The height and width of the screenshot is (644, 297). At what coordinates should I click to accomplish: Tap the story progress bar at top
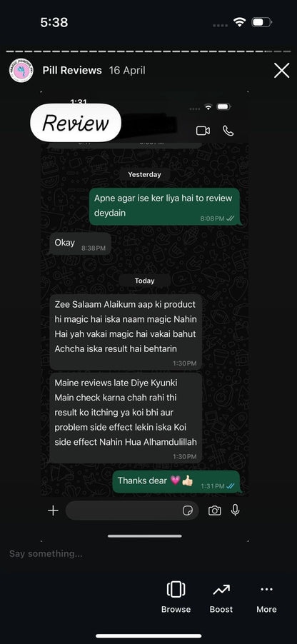pos(148,51)
